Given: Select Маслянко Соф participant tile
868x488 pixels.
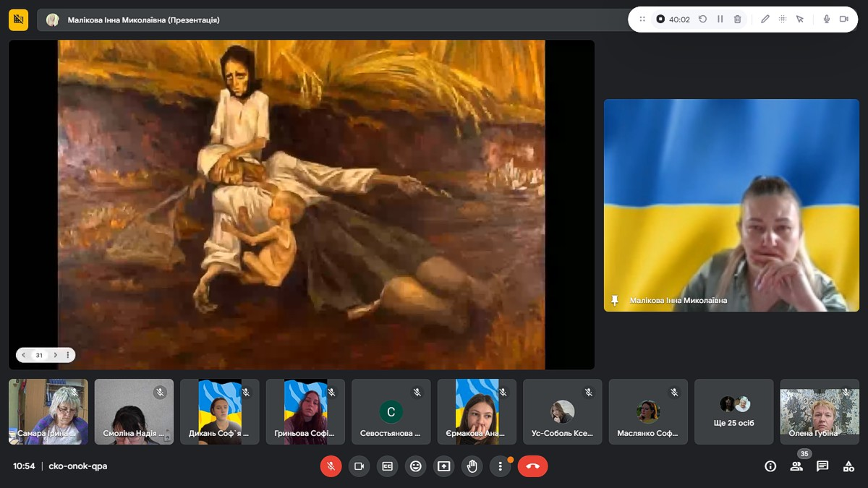Looking at the screenshot, I should (x=648, y=411).
